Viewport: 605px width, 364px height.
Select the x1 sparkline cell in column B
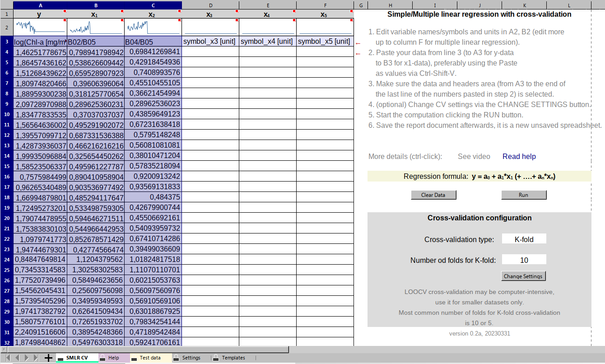pyautogui.click(x=96, y=27)
